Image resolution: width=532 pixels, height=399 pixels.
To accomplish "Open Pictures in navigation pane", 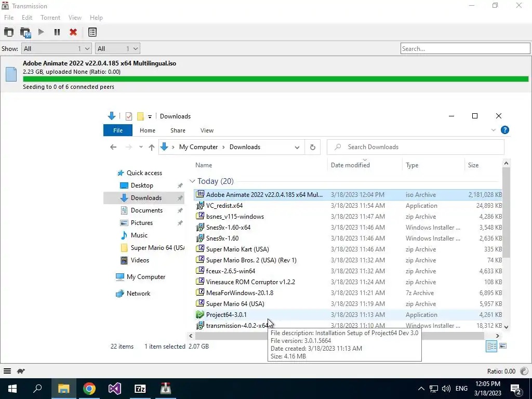I will (142, 222).
